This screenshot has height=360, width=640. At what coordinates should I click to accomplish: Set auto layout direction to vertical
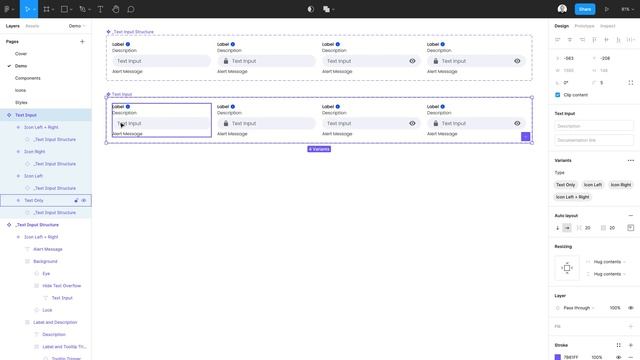click(558, 228)
